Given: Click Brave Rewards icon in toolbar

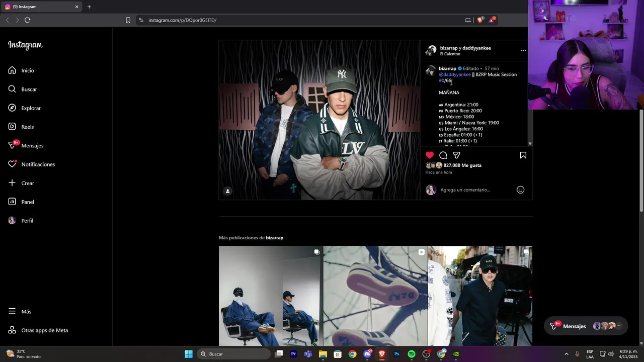Looking at the screenshot, I should 493,20.
